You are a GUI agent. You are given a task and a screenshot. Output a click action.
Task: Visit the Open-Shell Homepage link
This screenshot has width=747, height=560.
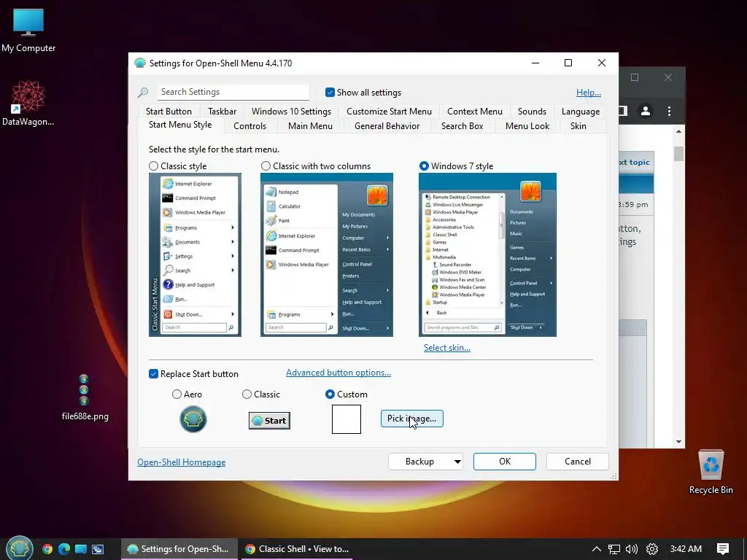181,462
